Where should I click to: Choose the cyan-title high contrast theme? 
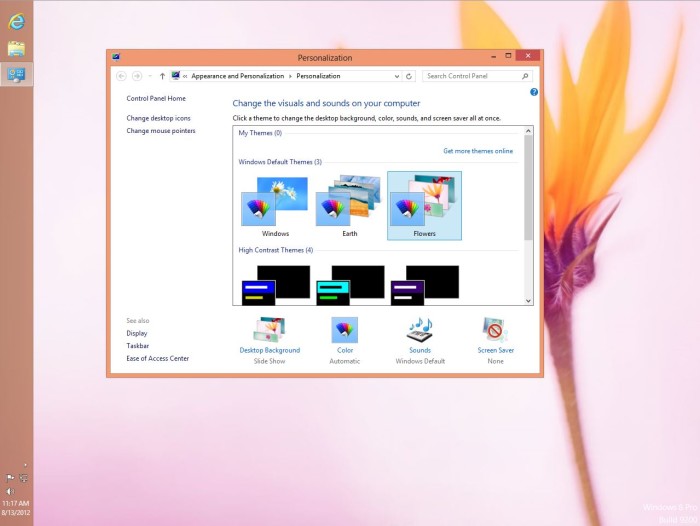[x=350, y=285]
